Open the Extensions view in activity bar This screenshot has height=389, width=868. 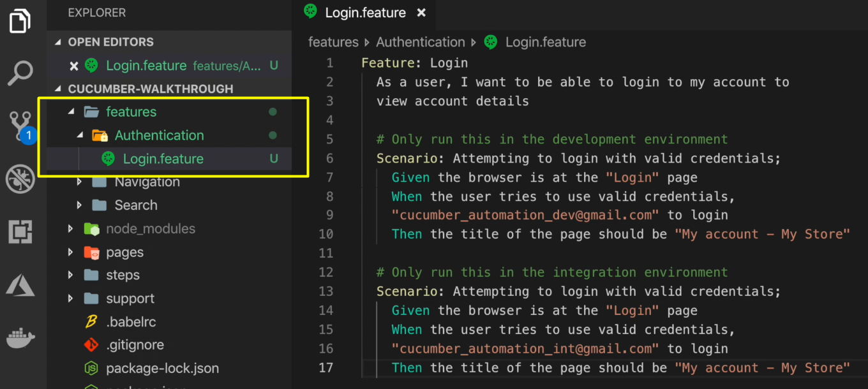point(20,232)
